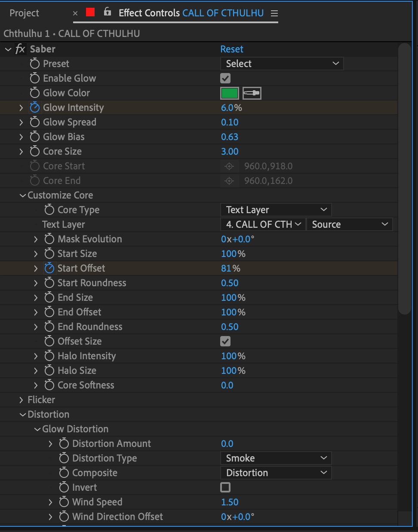Open the Composite Distortion dropdown
The image size is (418, 532).
pos(276,473)
